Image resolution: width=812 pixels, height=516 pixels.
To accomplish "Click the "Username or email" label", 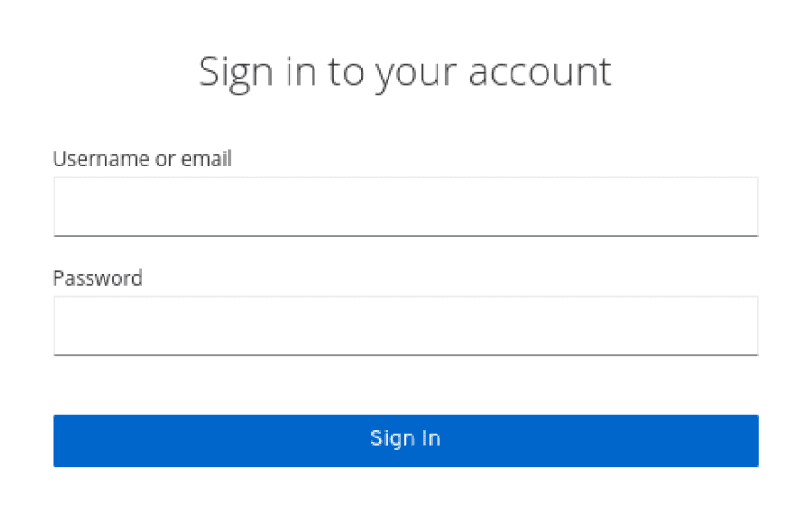I will pyautogui.click(x=142, y=159).
